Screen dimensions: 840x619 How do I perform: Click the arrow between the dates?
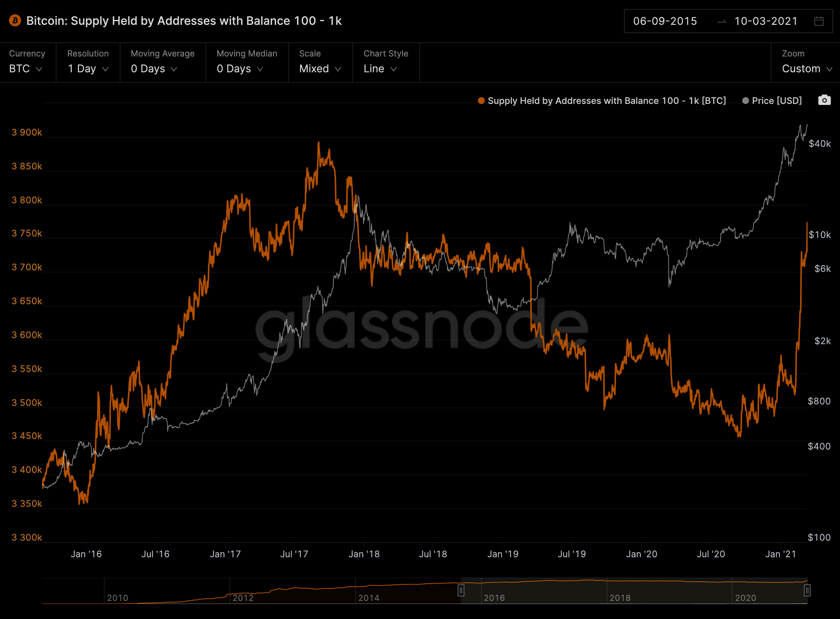tap(721, 21)
